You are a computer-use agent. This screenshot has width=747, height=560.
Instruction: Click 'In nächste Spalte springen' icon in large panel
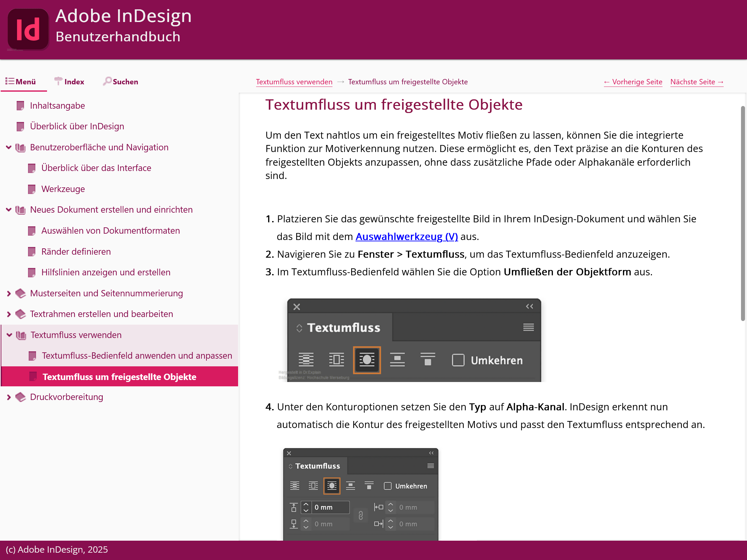(x=428, y=359)
